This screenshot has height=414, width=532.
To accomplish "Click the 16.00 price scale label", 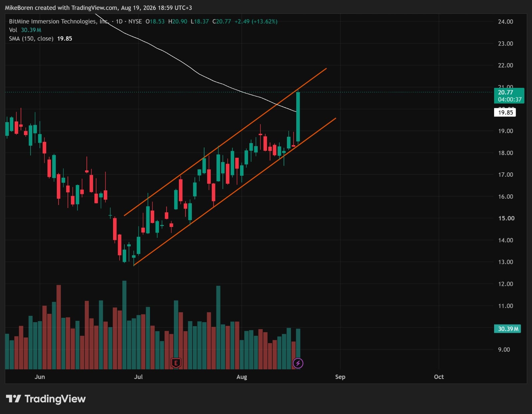I will click(x=505, y=197).
